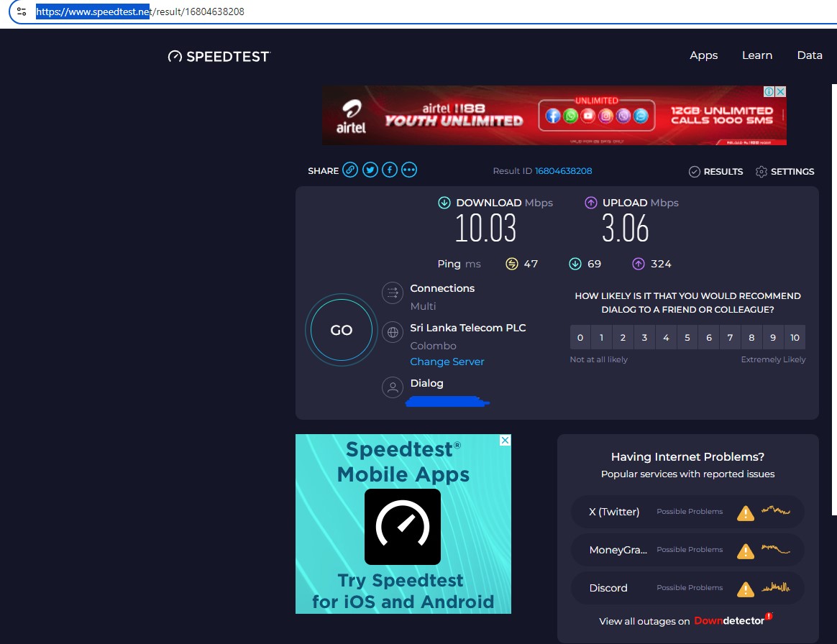Click upload speed value 3.06
Viewport: 837px width, 644px height.
tap(625, 229)
